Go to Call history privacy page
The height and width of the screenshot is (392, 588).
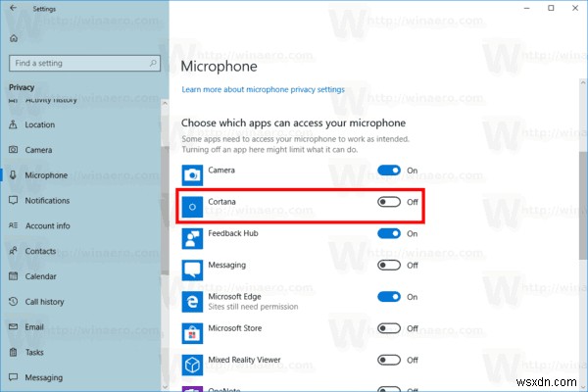pos(47,302)
